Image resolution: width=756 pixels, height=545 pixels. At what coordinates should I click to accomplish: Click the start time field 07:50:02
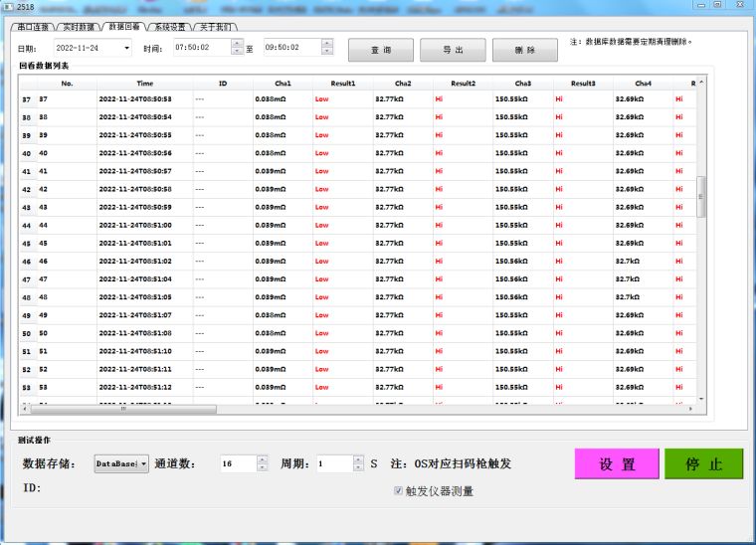tap(201, 48)
